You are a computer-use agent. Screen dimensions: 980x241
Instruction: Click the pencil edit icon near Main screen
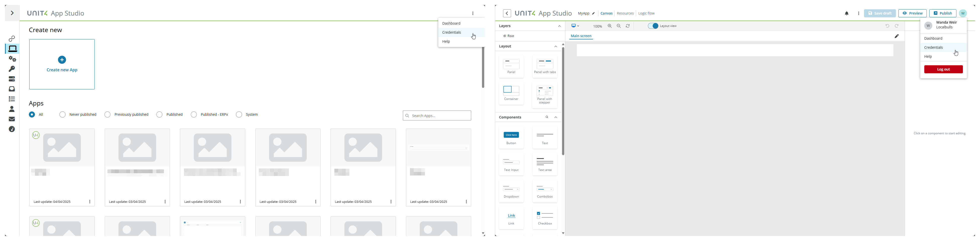coord(897,36)
